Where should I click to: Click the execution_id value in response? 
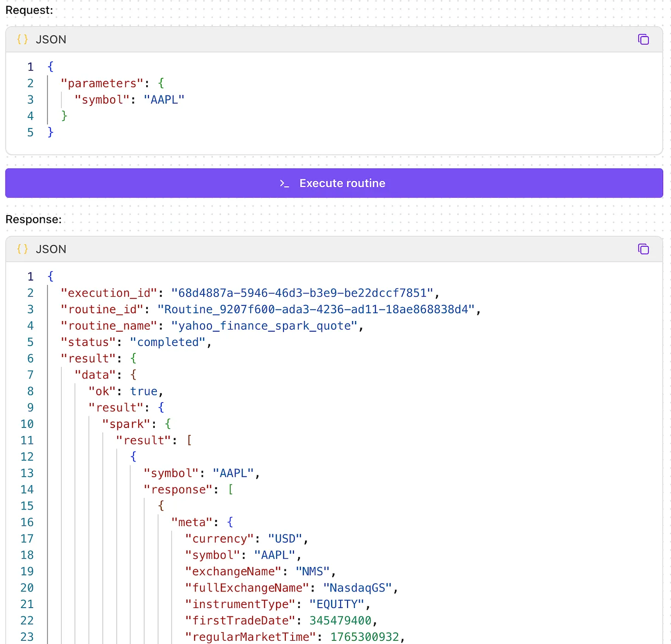click(x=302, y=293)
